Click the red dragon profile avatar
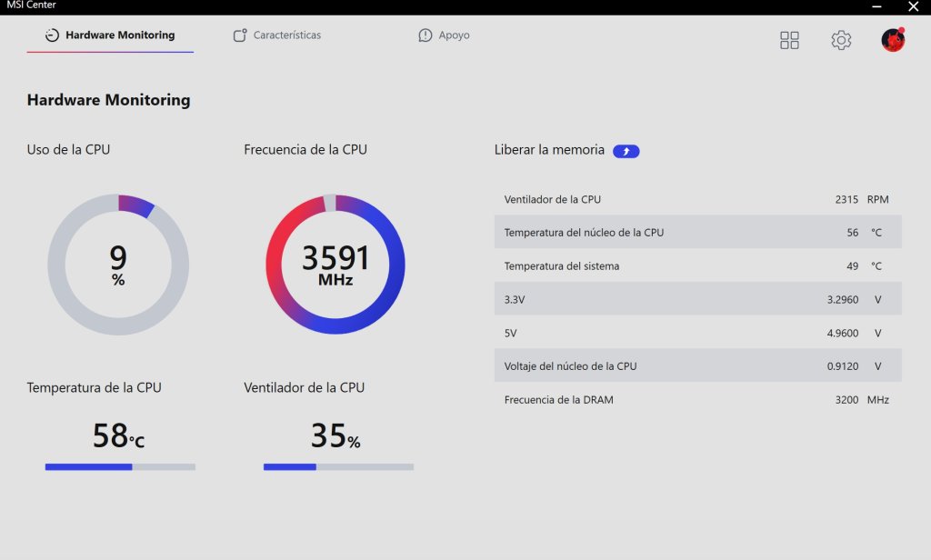Viewport: 931px width, 560px height. [x=893, y=40]
